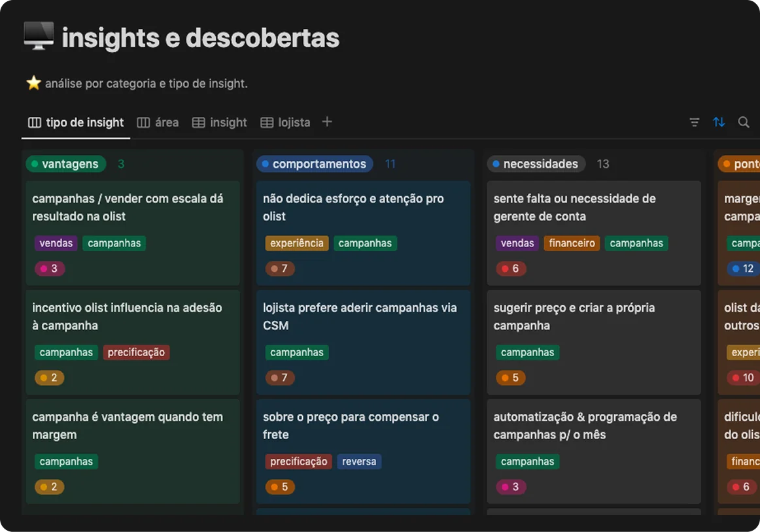Image resolution: width=760 pixels, height=532 pixels.
Task: Open the filter icon in the toolbar
Action: pyautogui.click(x=694, y=122)
